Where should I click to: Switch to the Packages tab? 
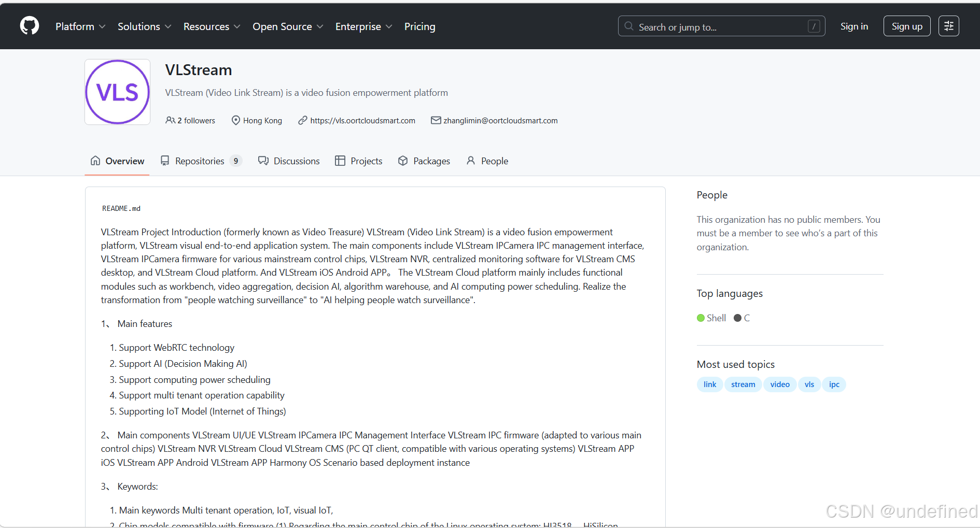click(x=424, y=161)
